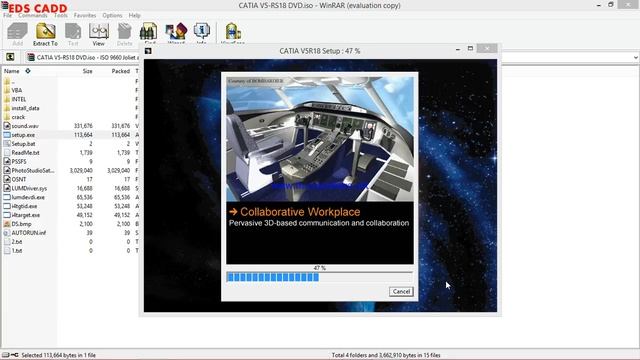Click the 47% installation progress bar
This screenshot has width=640, height=360.
click(x=320, y=277)
